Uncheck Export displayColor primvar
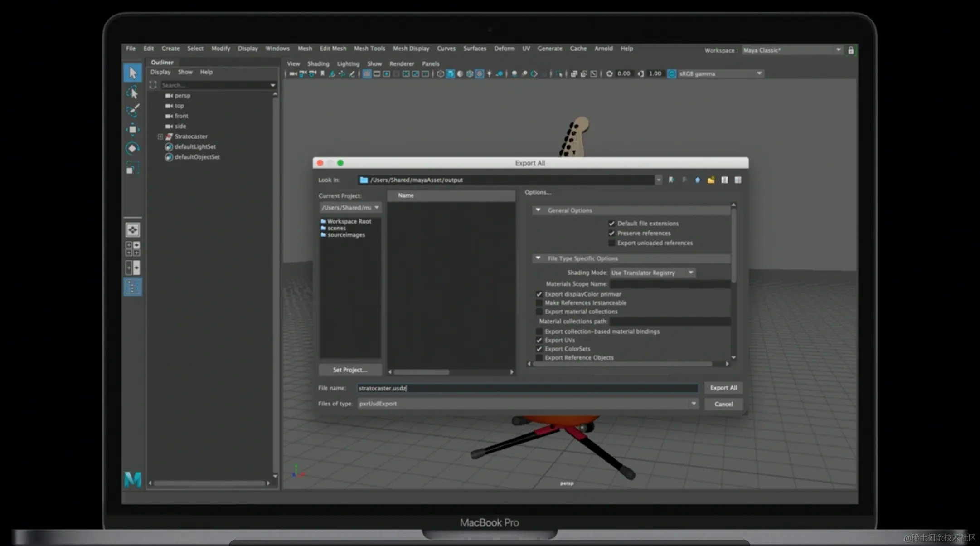980x546 pixels. pyautogui.click(x=539, y=294)
